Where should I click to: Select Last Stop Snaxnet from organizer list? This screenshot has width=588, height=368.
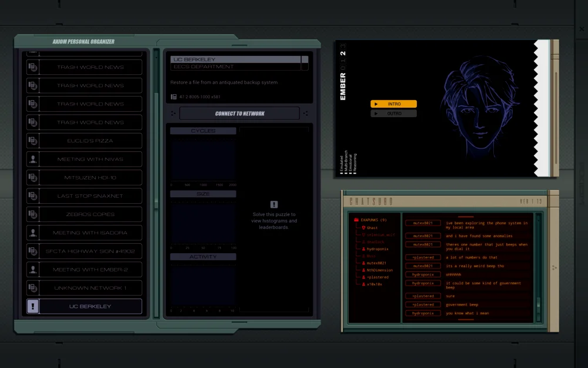pyautogui.click(x=90, y=196)
